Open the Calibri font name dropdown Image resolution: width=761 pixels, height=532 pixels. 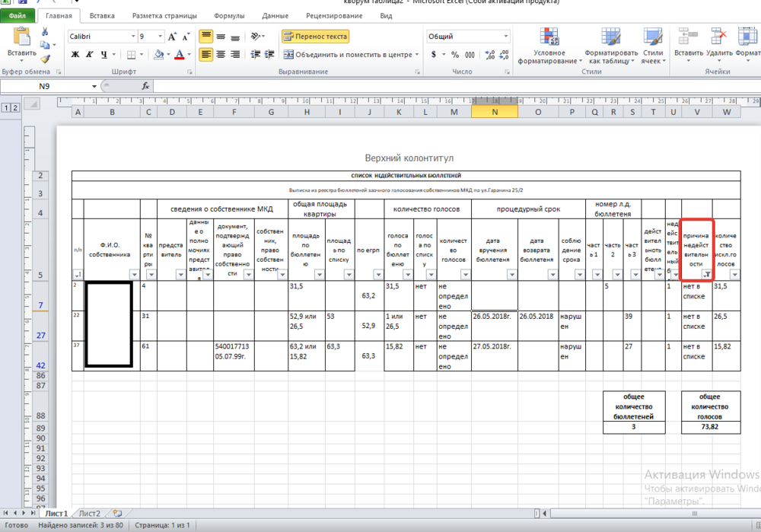130,37
